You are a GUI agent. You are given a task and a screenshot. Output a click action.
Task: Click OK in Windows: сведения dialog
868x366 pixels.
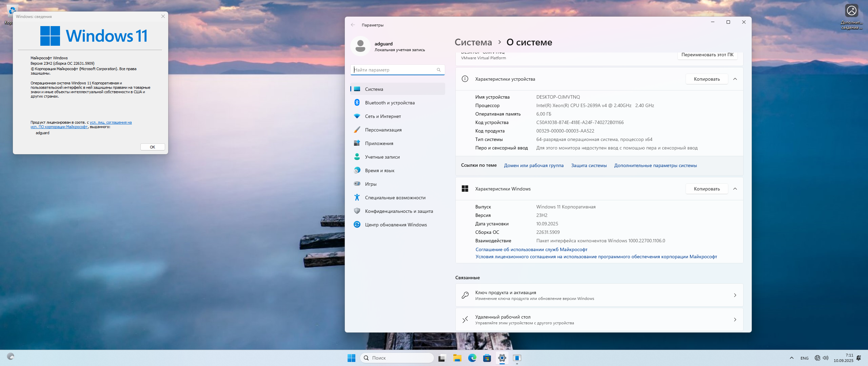[x=153, y=147]
